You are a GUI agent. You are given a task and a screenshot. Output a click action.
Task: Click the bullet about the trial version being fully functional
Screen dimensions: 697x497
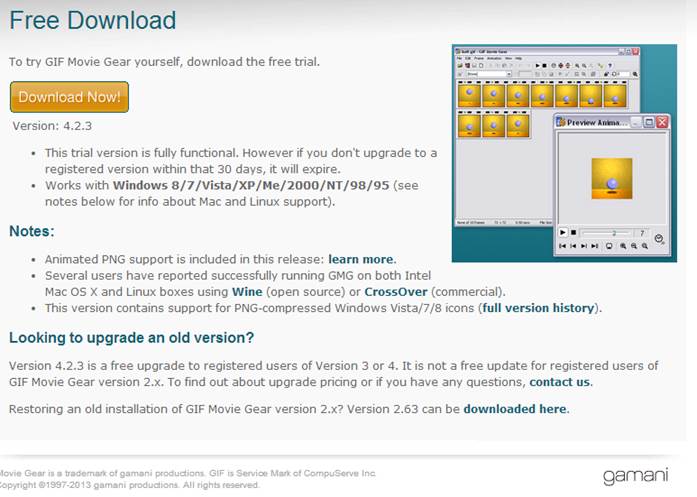(x=240, y=161)
